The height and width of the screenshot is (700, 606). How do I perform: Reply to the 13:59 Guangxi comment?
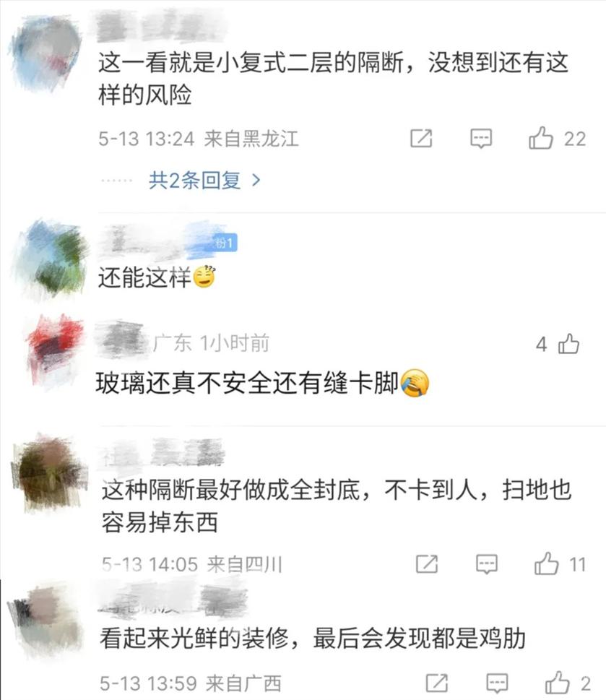pyautogui.click(x=497, y=683)
